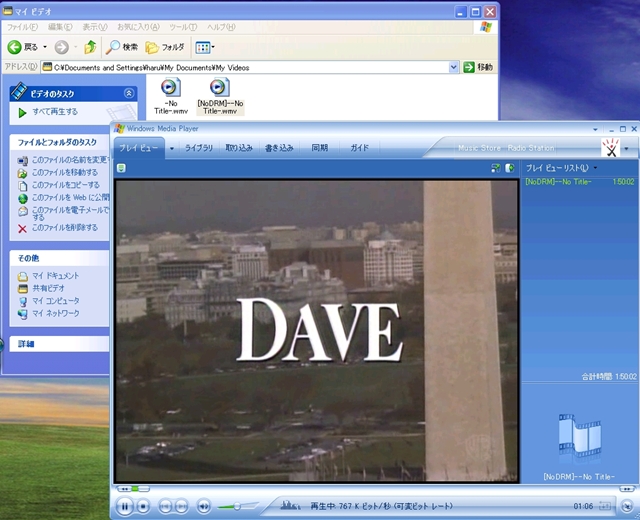Open マイ ドキュメント link
Image resolution: width=640 pixels, height=520 pixels.
[56, 276]
